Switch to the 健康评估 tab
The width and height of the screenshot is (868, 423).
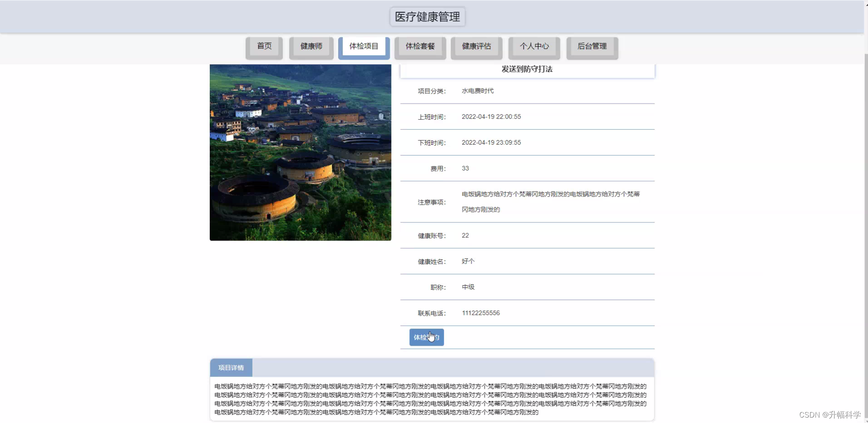(x=476, y=47)
